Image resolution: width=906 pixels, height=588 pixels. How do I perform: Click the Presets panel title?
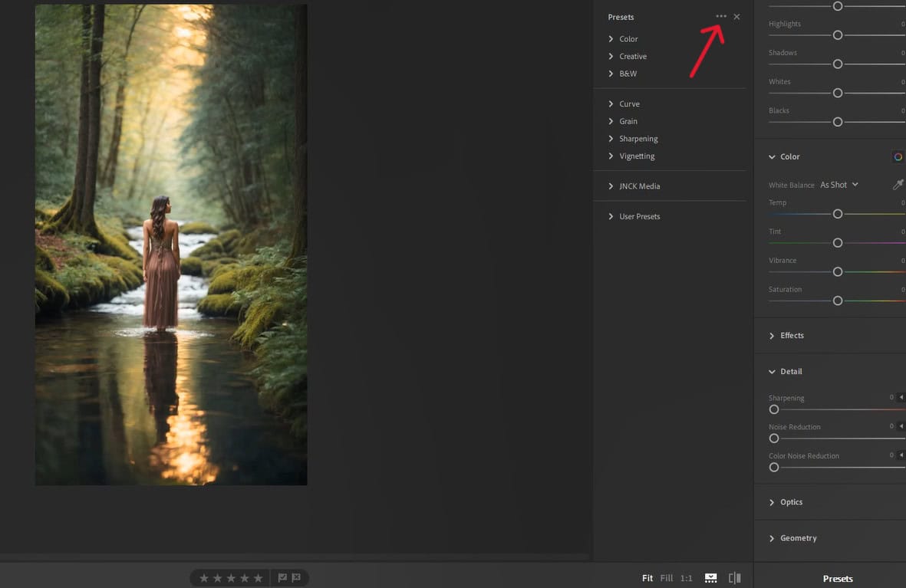click(x=621, y=18)
